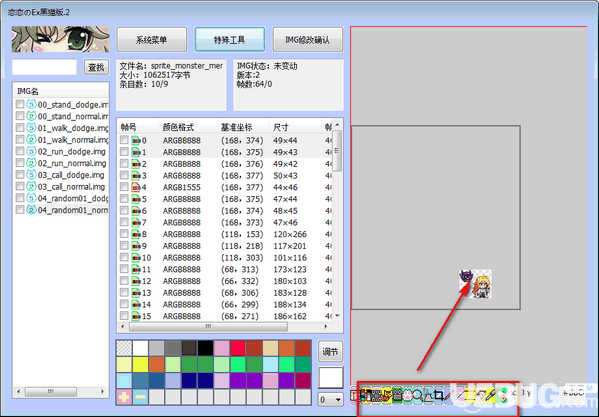Pick the black color swatch

205,348
